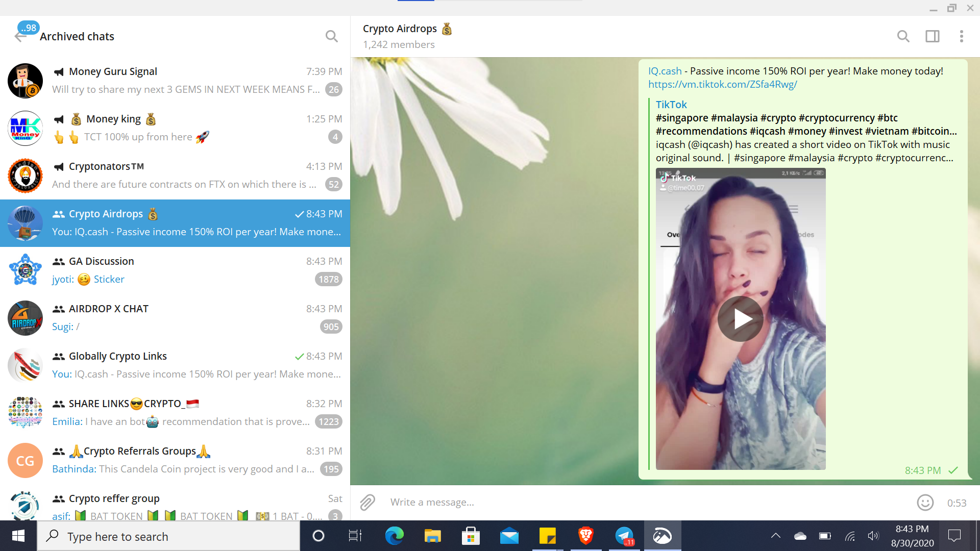Click the AIRDROP X avatar
Screen dimensions: 980x551
click(x=25, y=318)
